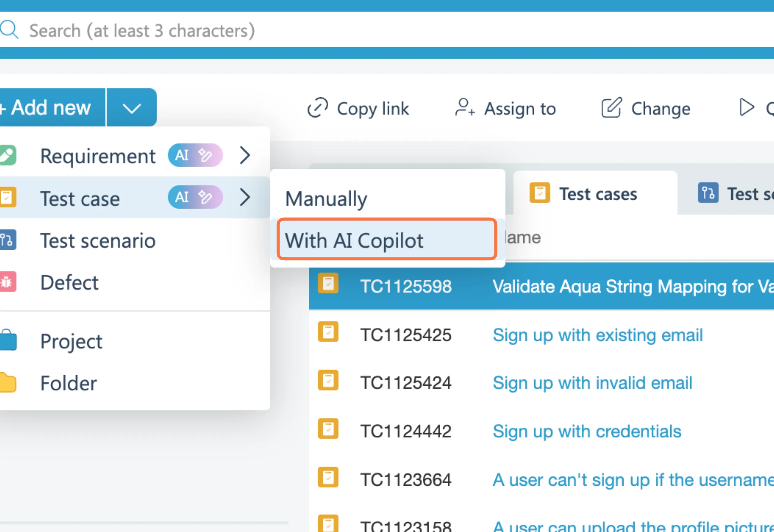The width and height of the screenshot is (774, 532).
Task: Expand the Test case submenu chevron
Action: click(245, 197)
